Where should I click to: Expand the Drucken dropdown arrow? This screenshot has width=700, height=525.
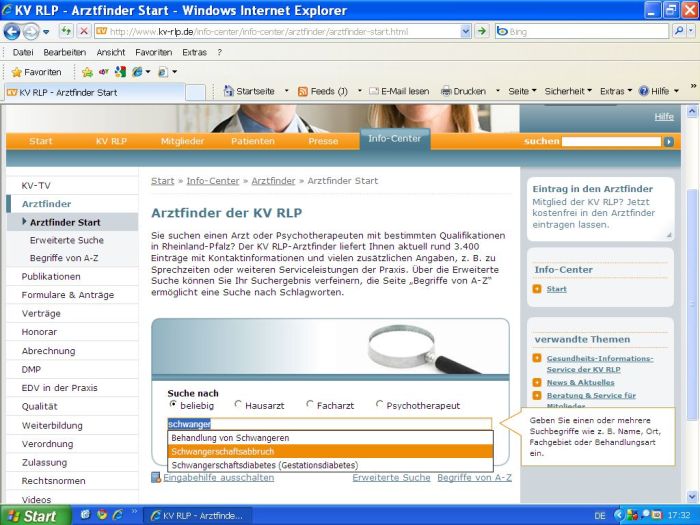(498, 91)
